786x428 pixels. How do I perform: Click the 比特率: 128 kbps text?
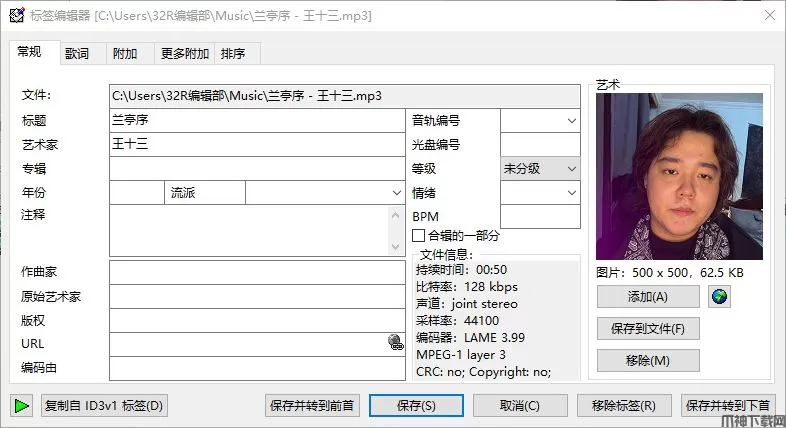point(467,287)
